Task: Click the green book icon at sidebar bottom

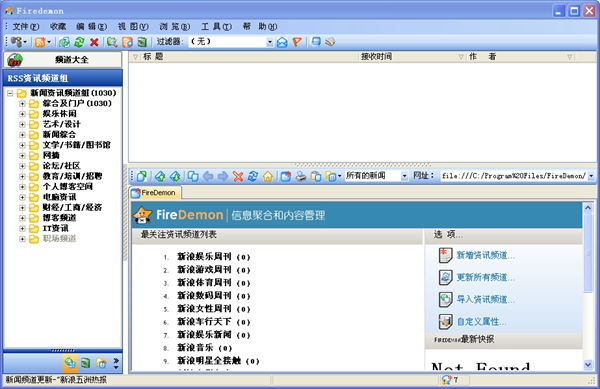Action: (x=86, y=363)
